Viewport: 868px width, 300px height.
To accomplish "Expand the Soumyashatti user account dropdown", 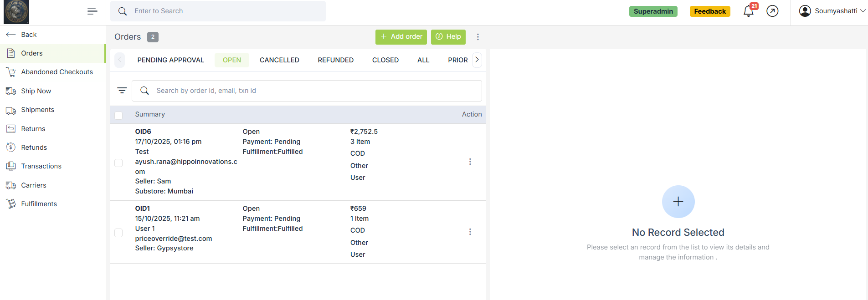I will [x=832, y=11].
